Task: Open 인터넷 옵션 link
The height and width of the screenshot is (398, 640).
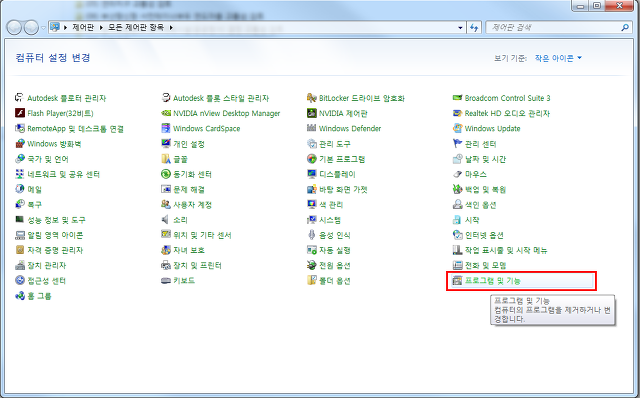Action: 484,235
